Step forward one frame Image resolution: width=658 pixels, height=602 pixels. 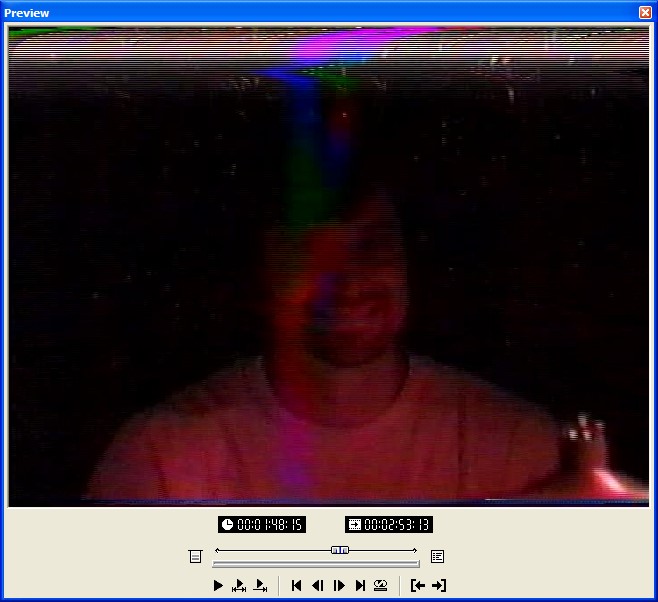339,585
